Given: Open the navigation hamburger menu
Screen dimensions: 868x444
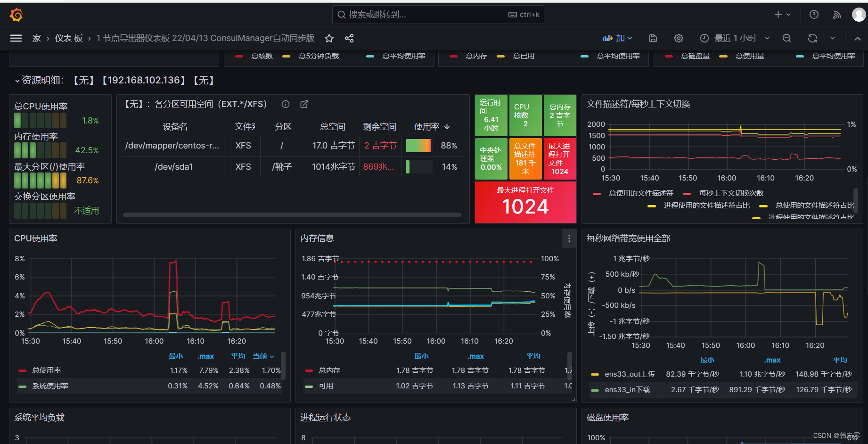Looking at the screenshot, I should 16,38.
